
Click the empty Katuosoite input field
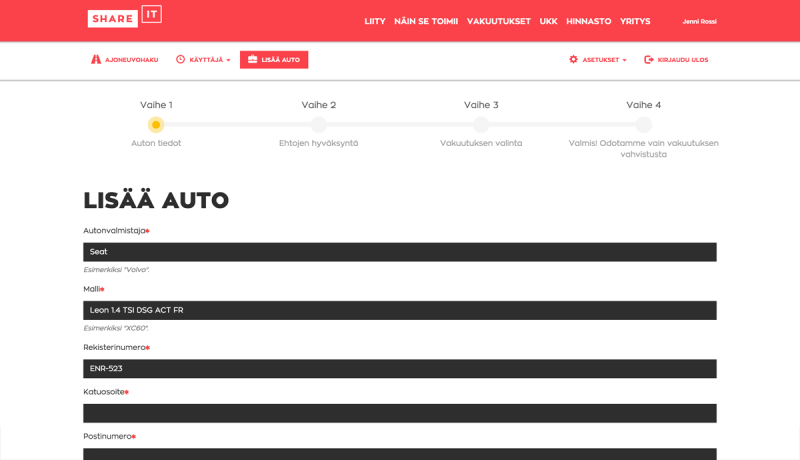[x=399, y=413]
